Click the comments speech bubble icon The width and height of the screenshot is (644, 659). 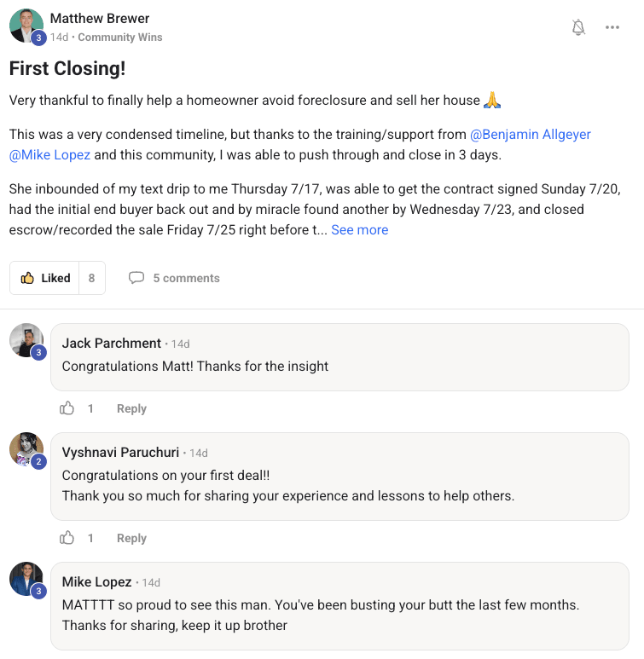click(136, 278)
